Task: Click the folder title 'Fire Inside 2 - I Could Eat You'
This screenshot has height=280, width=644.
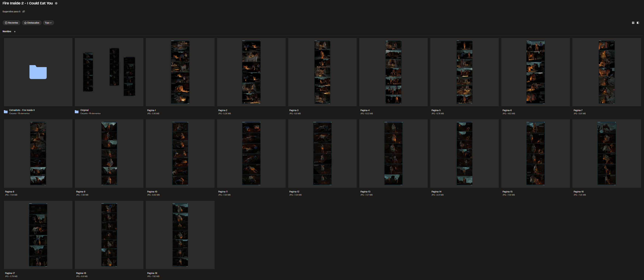Action: pyautogui.click(x=27, y=3)
